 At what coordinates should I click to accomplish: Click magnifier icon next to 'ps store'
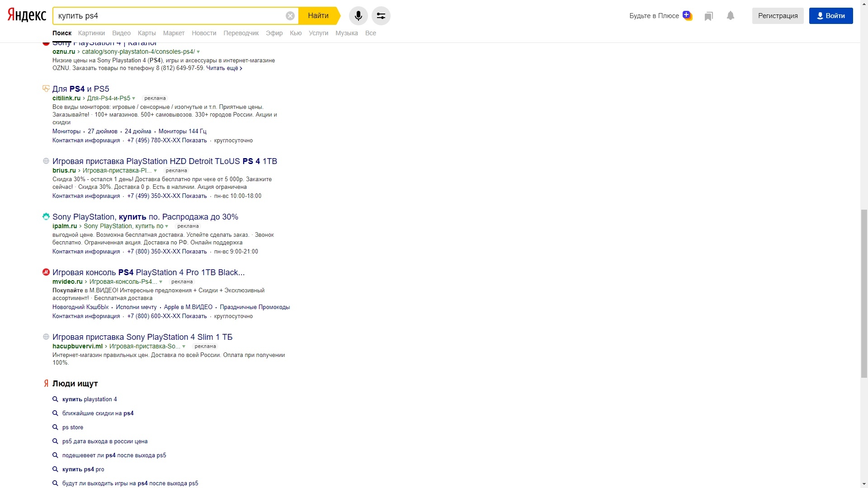click(55, 427)
